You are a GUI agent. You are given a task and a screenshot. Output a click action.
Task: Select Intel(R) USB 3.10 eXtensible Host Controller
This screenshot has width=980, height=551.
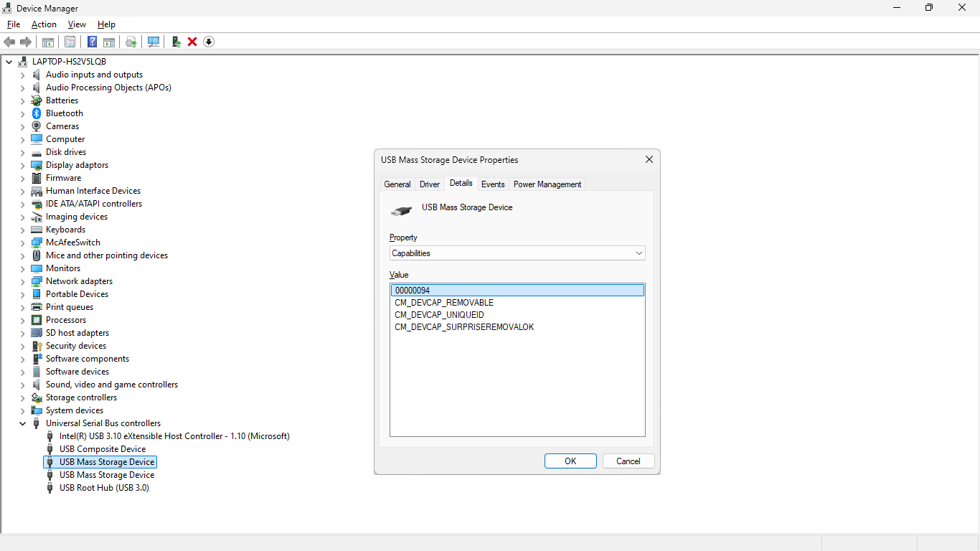click(x=174, y=436)
